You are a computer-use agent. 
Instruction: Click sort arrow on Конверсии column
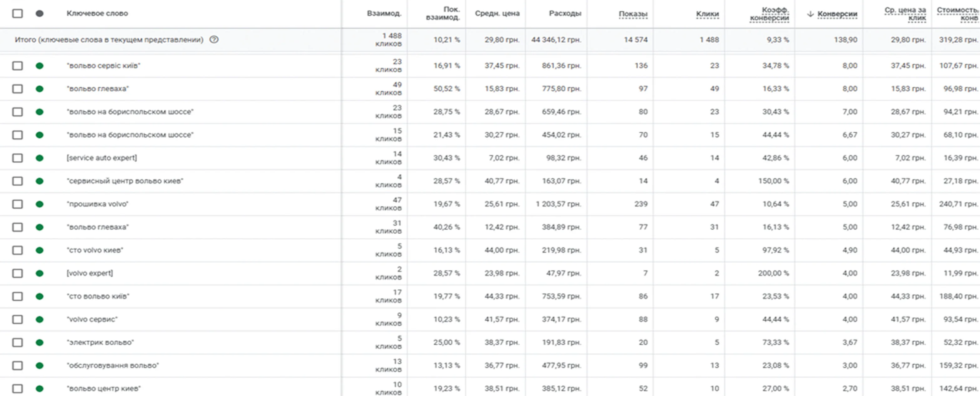pos(810,14)
